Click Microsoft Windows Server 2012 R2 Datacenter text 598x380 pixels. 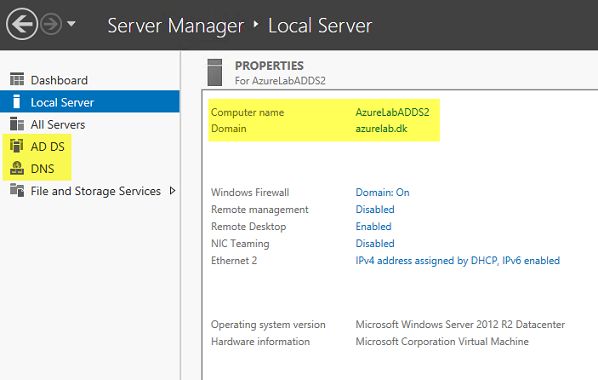tap(460, 324)
